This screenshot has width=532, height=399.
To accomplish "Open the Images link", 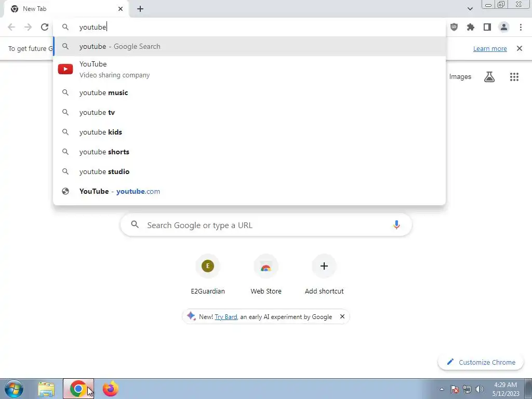I will pos(460,77).
